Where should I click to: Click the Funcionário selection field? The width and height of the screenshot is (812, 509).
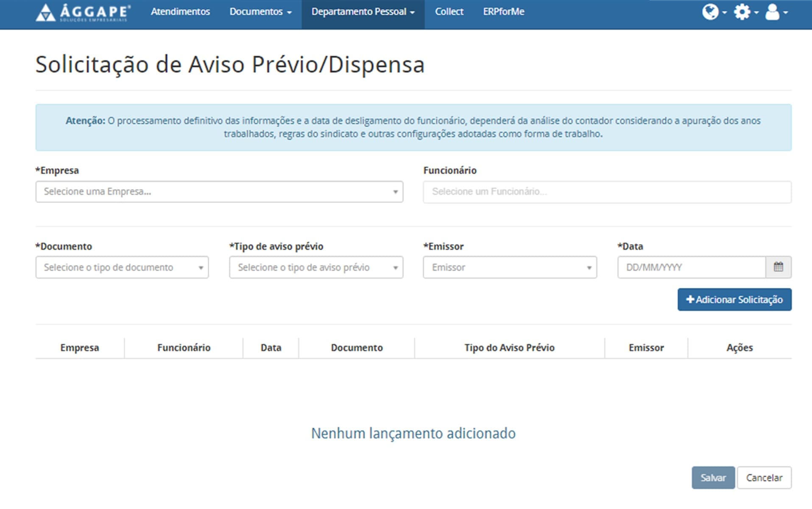click(x=607, y=192)
